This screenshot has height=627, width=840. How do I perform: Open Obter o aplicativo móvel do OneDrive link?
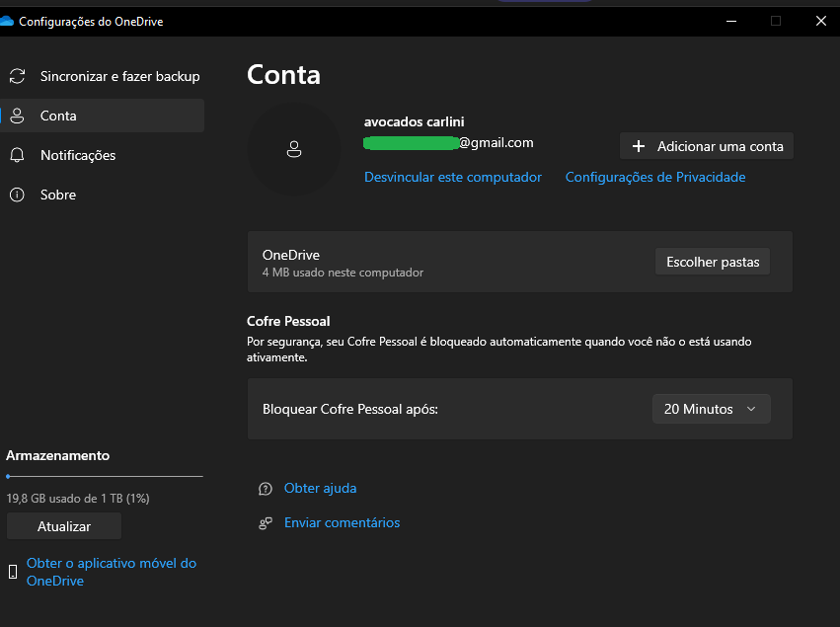click(112, 572)
